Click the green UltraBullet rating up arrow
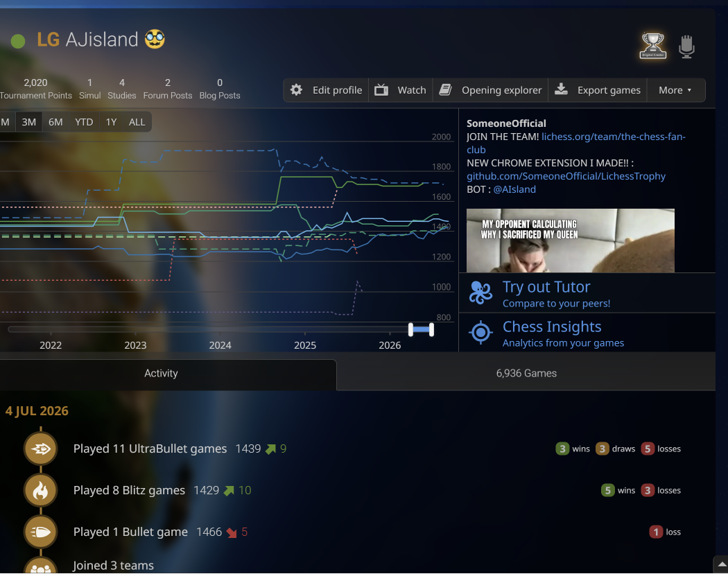The image size is (728, 574). pyautogui.click(x=270, y=449)
